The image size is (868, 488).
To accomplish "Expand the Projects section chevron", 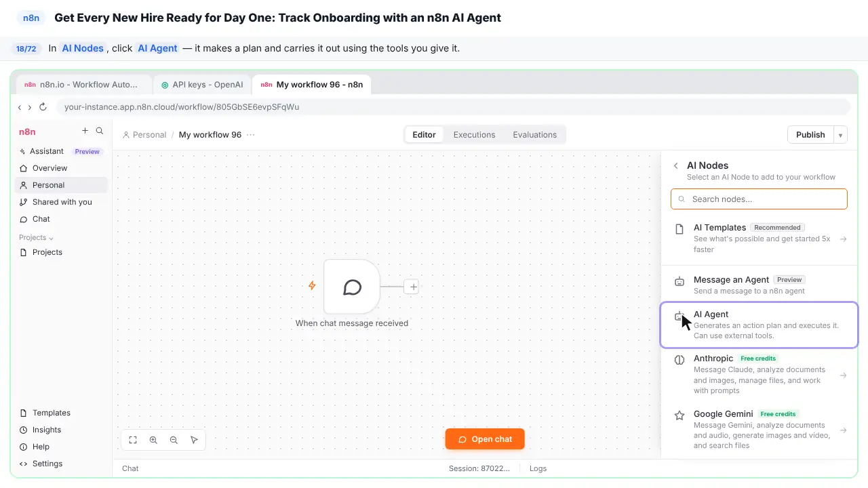I will (x=51, y=238).
